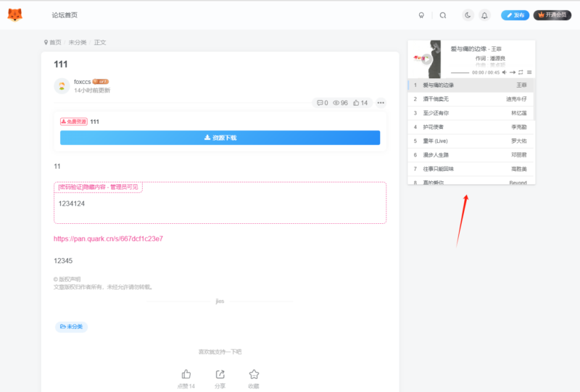580x392 pixels.
Task: Open the notifications bell
Action: (x=484, y=15)
